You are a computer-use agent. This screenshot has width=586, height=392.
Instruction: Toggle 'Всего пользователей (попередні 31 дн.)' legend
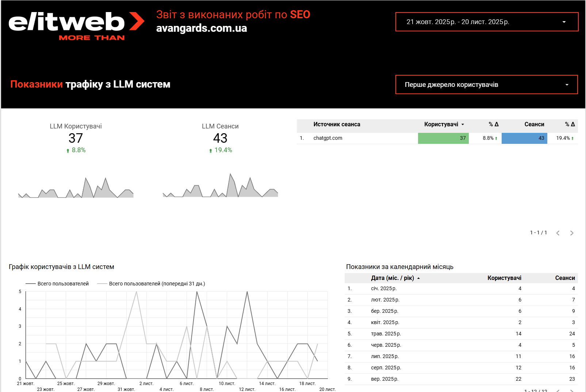(151, 284)
